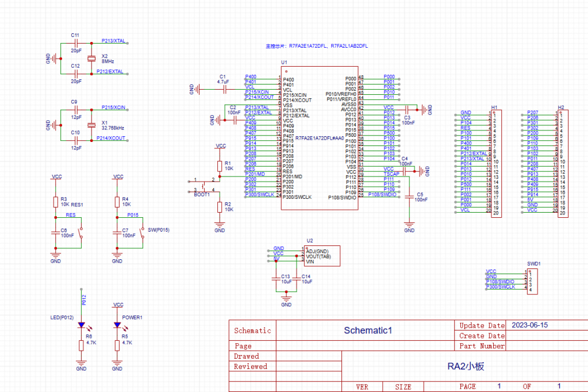Select capacitor C6 100nF
The image size is (588, 392).
(56, 233)
